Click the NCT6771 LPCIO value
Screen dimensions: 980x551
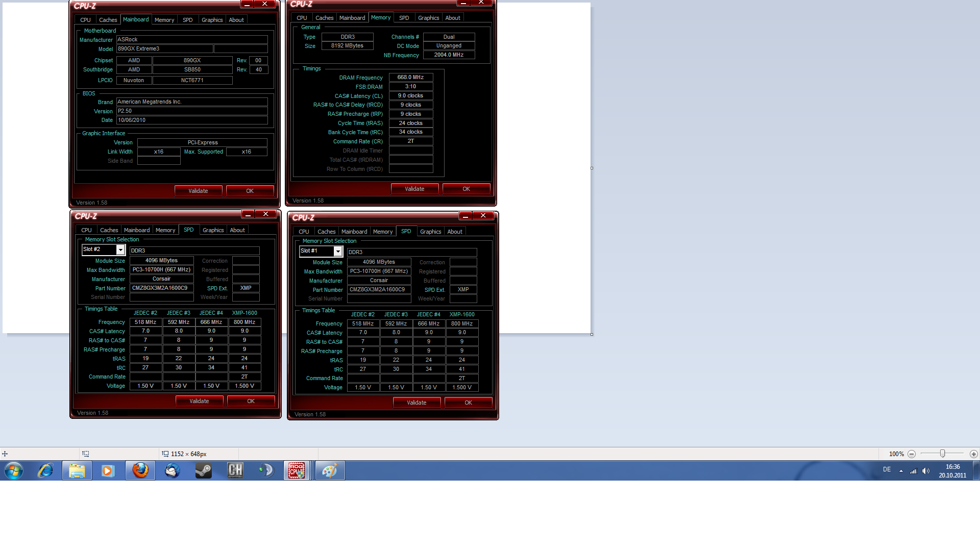coord(192,80)
